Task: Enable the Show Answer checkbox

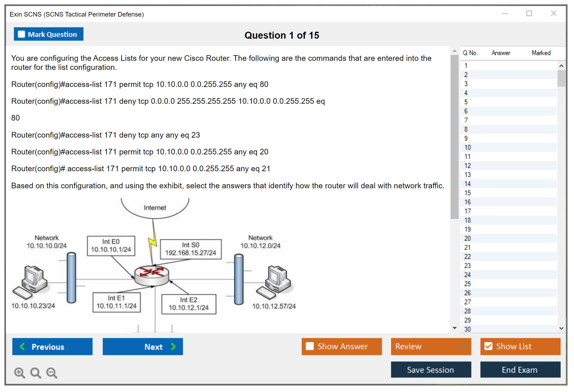Action: pos(310,346)
